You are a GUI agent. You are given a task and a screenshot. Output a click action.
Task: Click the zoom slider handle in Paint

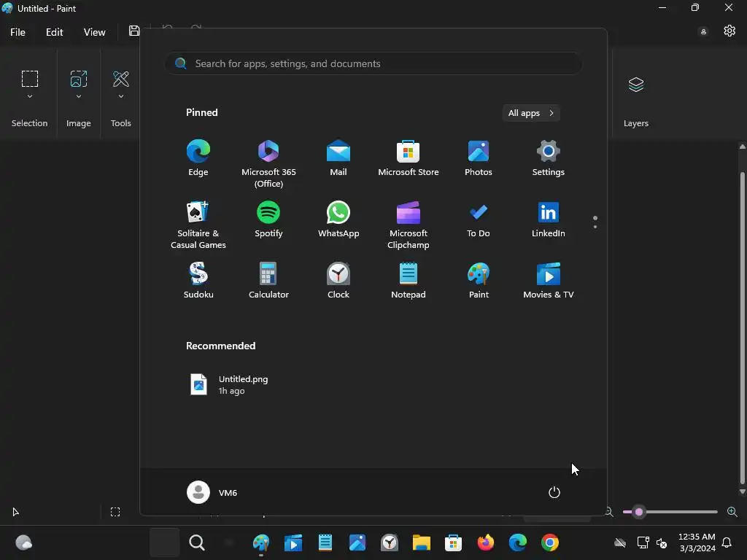pyautogui.click(x=639, y=512)
